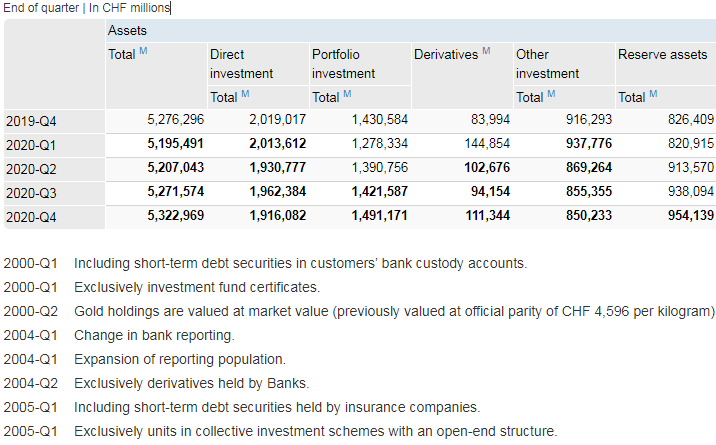Click the 'Change in bank reporting' footnote
The height and width of the screenshot is (445, 716).
click(x=154, y=335)
